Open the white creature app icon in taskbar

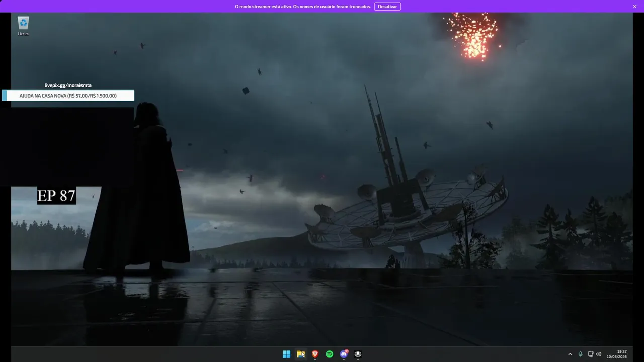point(358,354)
